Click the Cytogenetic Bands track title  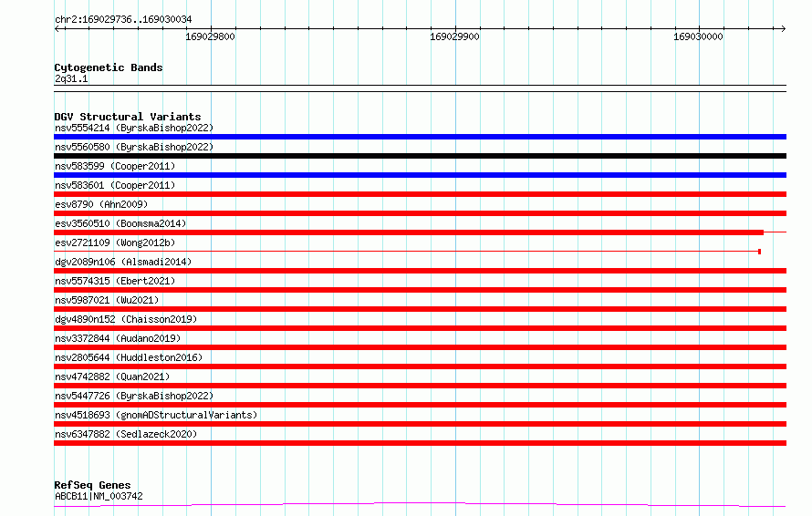[109, 67]
